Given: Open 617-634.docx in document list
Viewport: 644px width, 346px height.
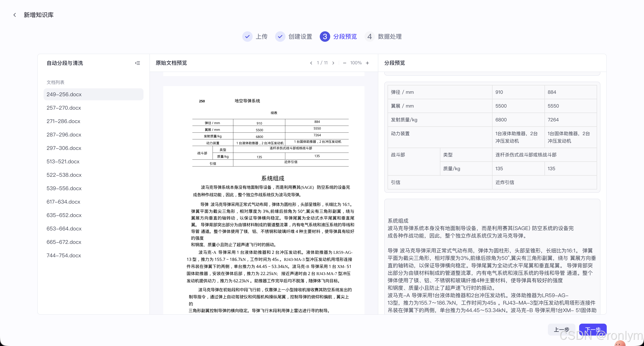Looking at the screenshot, I should click(x=94, y=202).
